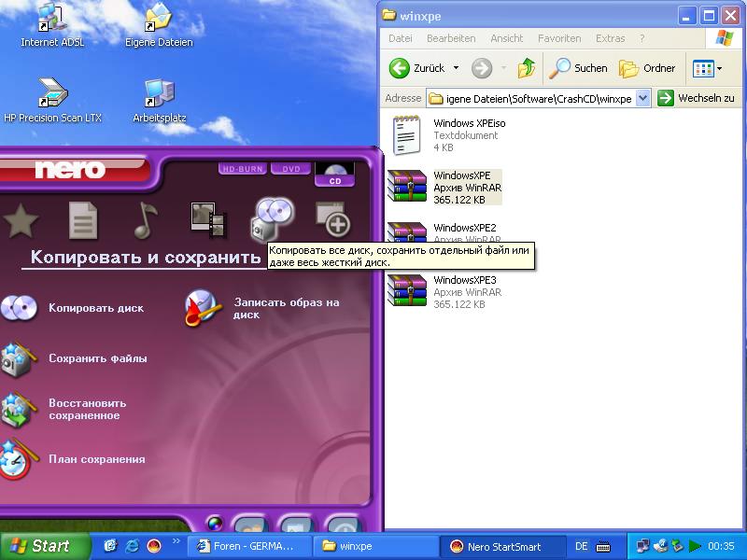
Task: Launch Internet Explorer from quick launch
Action: (x=132, y=546)
